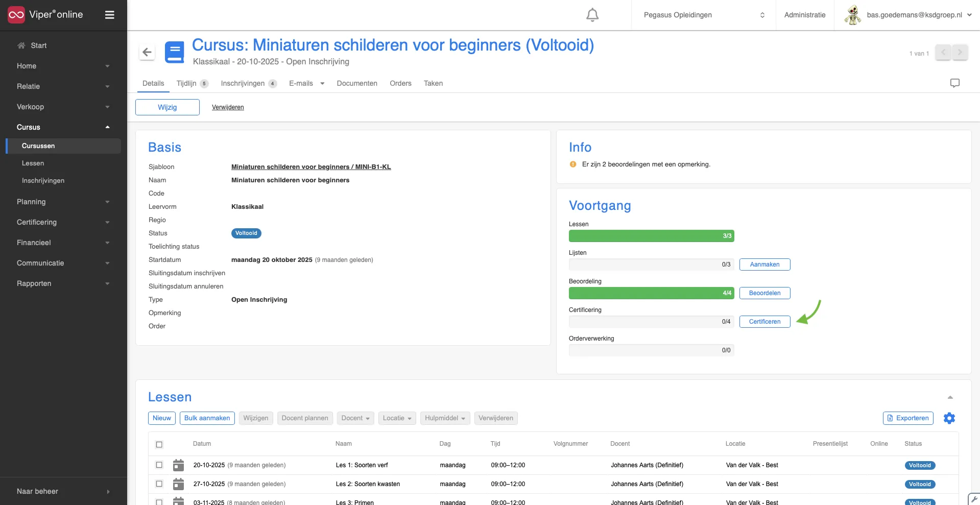Open Inschrijvingen in Cursus submenu

tap(43, 181)
